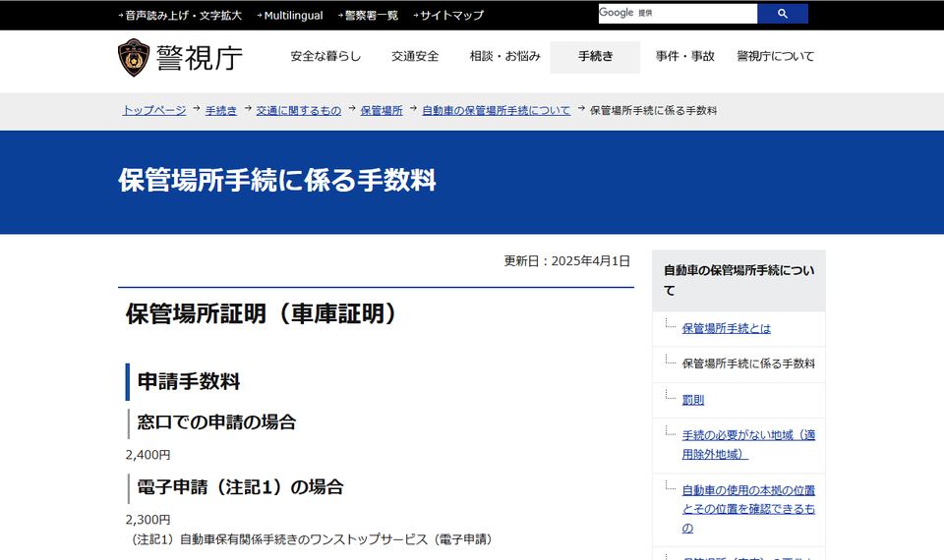Click subheading 窓口での申請の場合
This screenshot has height=560, width=944.
(216, 422)
